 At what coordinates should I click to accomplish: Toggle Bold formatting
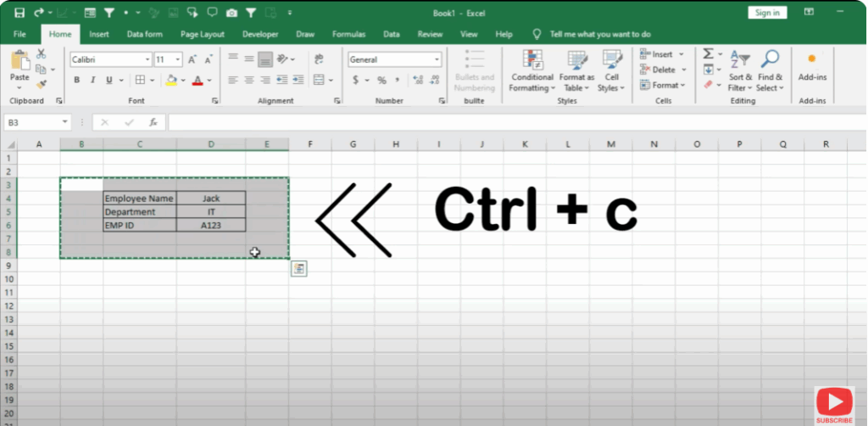pos(77,81)
